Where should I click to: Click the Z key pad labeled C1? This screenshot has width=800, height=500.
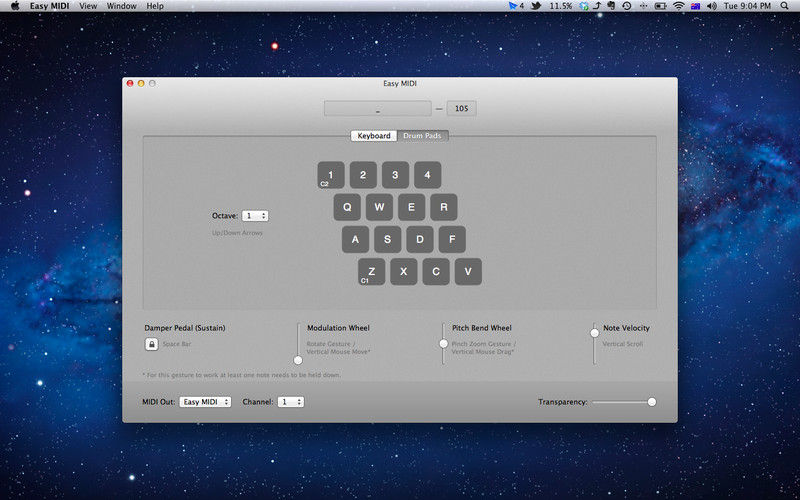tap(371, 271)
